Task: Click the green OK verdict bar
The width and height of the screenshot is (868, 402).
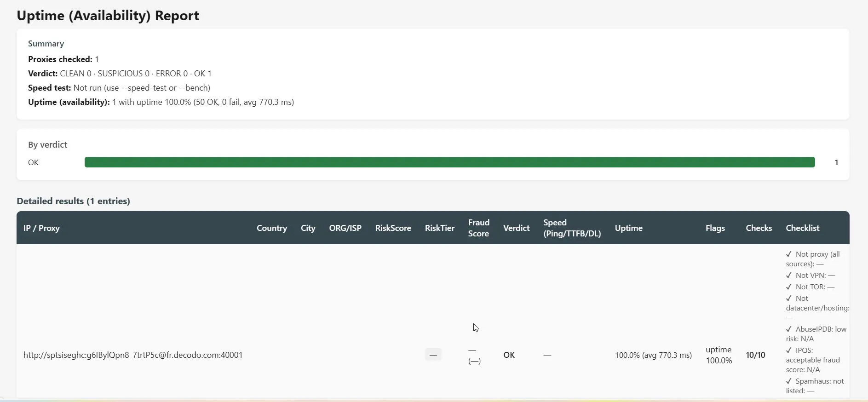Action: (x=450, y=162)
